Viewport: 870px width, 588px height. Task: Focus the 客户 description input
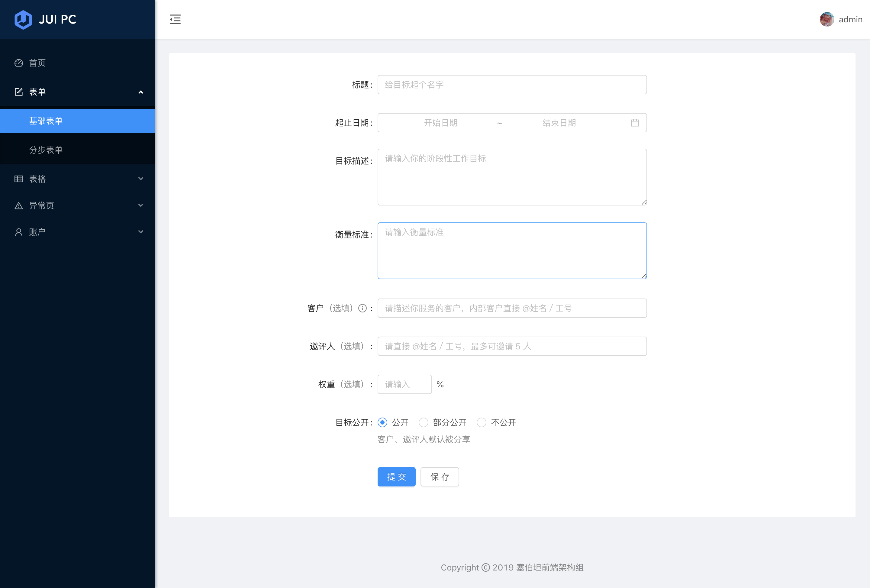coord(512,308)
